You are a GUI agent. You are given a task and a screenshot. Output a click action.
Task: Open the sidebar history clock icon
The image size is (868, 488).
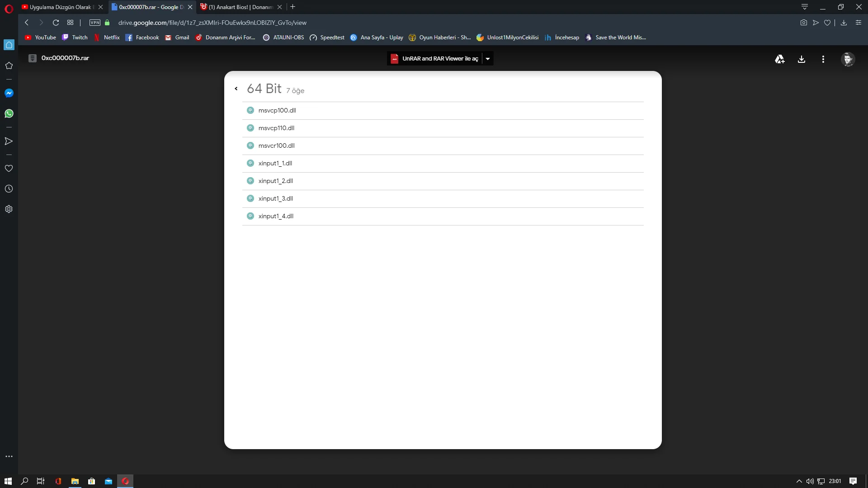click(9, 189)
